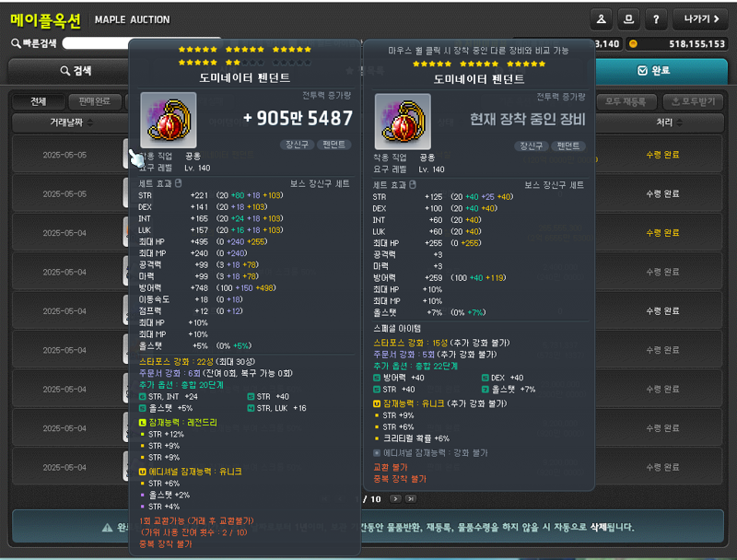Click the equipped Dominator Pendant thumbnail
The height and width of the screenshot is (560, 737).
403,122
